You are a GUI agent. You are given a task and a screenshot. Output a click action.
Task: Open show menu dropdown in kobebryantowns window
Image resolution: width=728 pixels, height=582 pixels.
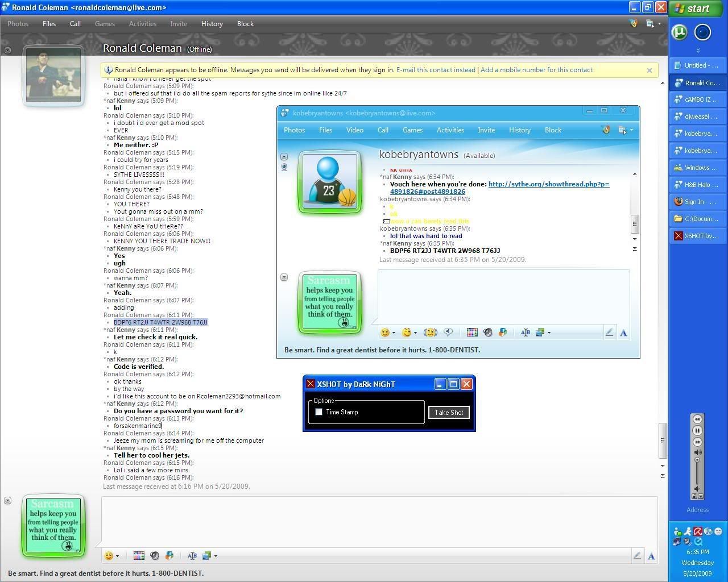(625, 130)
